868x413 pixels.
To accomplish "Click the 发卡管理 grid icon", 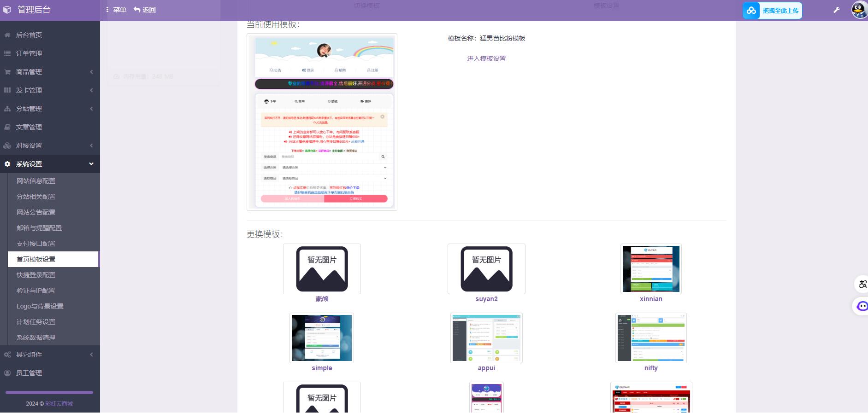I will coord(7,90).
